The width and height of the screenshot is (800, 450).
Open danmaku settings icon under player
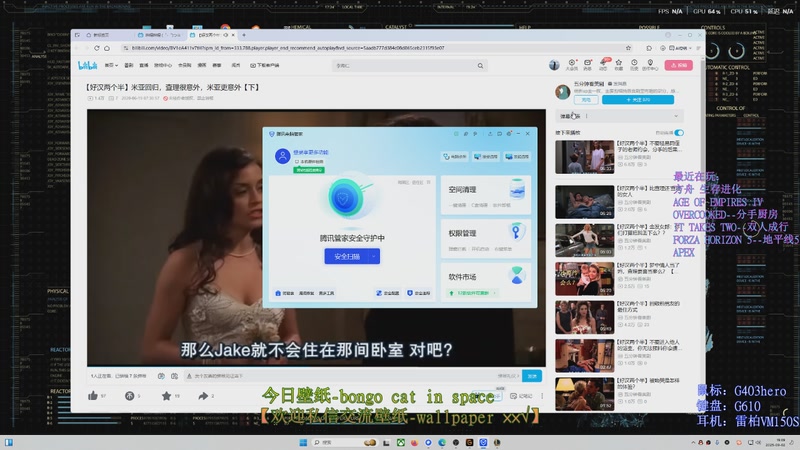pyautogui.click(x=174, y=376)
